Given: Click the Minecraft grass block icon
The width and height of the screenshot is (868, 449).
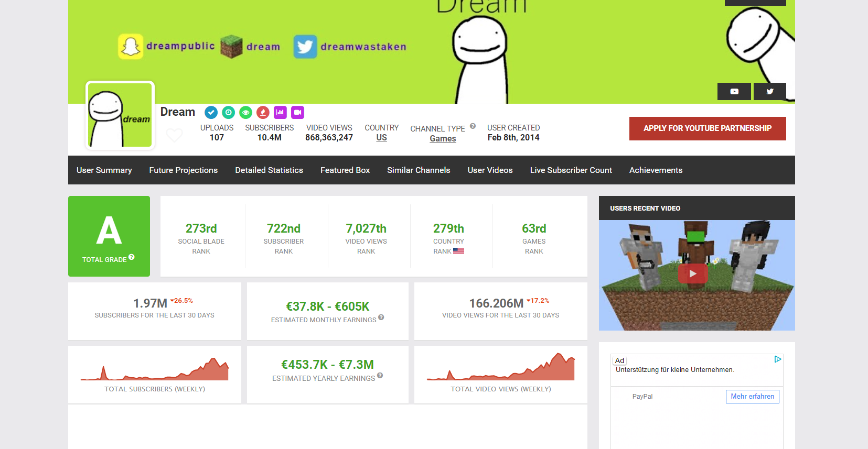Looking at the screenshot, I should [231, 47].
